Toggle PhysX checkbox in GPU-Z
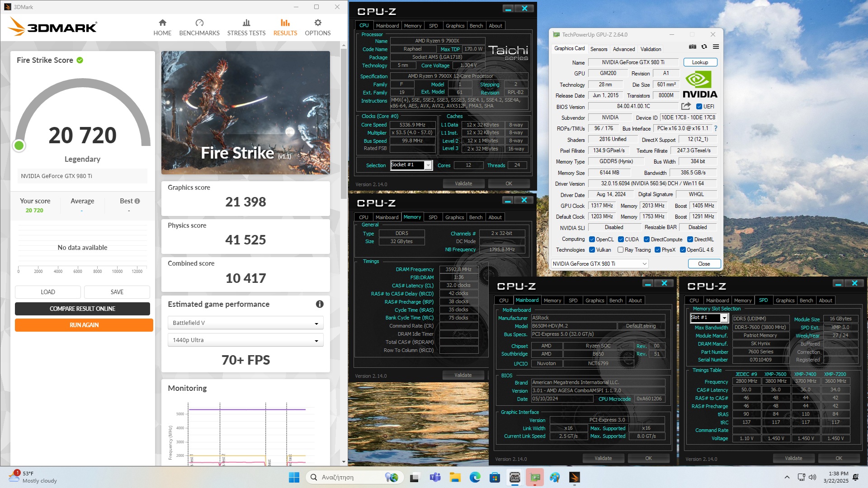868x488 pixels. pyautogui.click(x=657, y=250)
